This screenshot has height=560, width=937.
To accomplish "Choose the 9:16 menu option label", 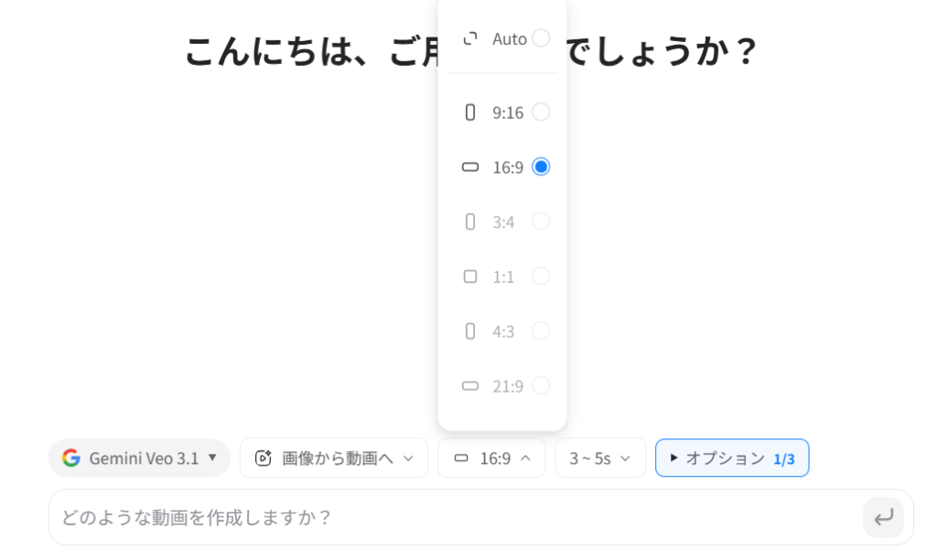I will coord(508,113).
